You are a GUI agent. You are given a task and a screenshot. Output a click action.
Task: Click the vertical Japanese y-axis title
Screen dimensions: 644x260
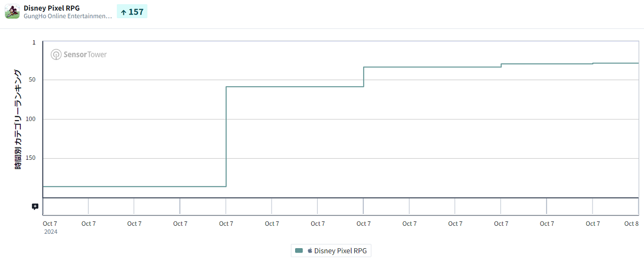pyautogui.click(x=18, y=120)
